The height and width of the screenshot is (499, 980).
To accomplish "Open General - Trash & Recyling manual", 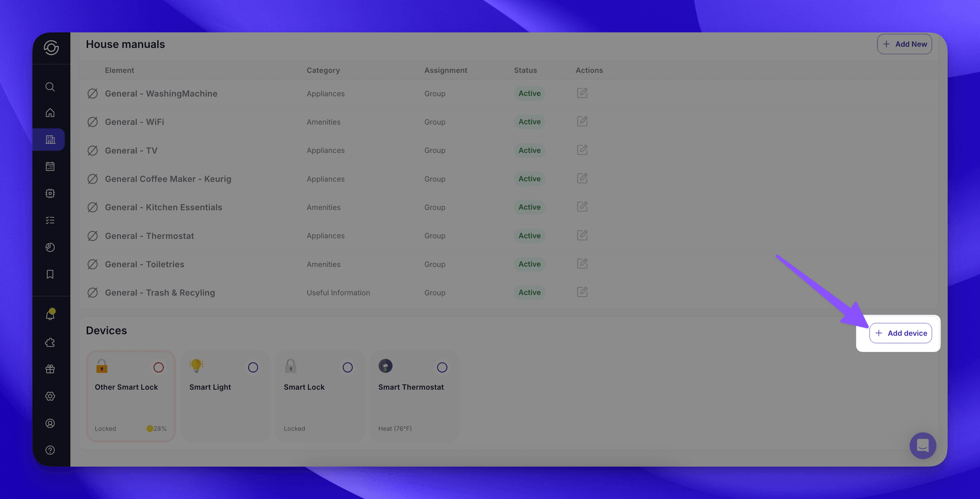I will [x=160, y=293].
